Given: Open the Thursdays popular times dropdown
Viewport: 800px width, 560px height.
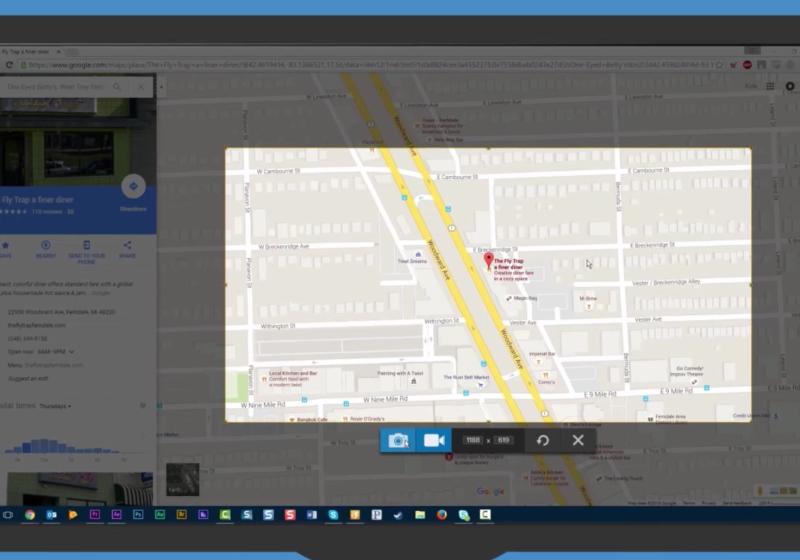Looking at the screenshot, I should [x=55, y=406].
